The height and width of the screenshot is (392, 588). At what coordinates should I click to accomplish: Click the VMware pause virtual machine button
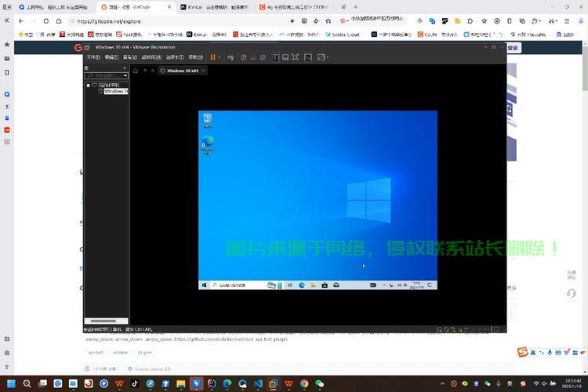point(212,57)
